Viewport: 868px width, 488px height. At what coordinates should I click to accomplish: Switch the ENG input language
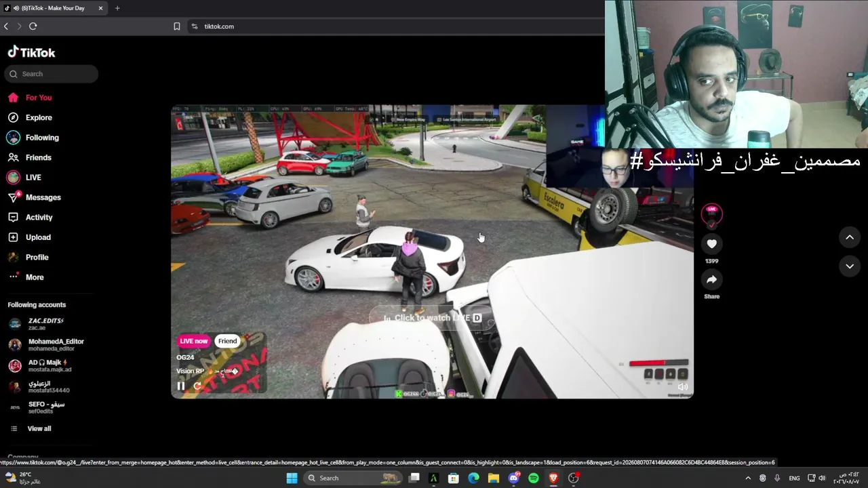pyautogui.click(x=794, y=478)
